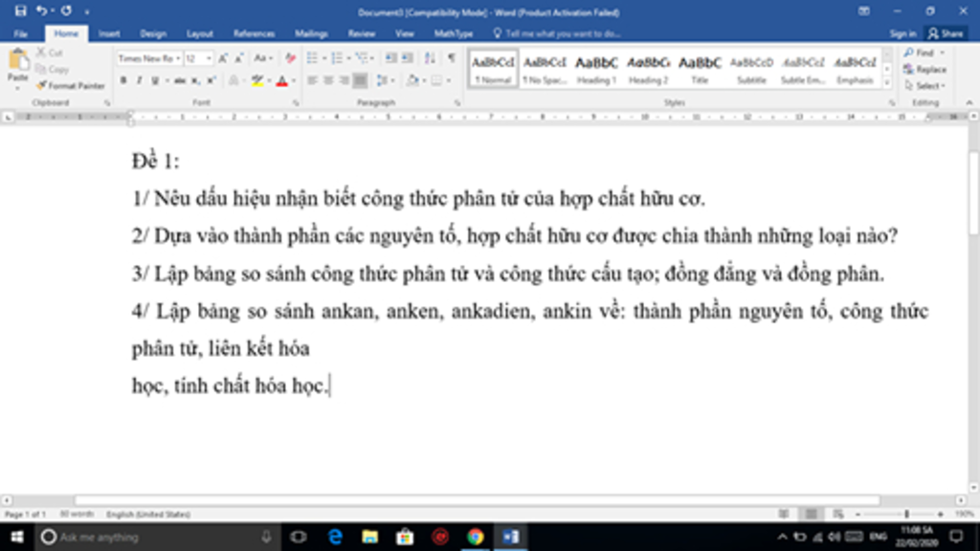This screenshot has width=980, height=551.
Task: Switch to Web Layout view
Action: click(x=838, y=514)
